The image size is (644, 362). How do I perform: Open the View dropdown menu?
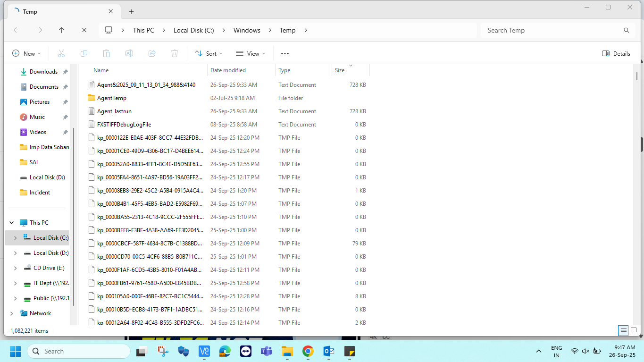[250, 53]
